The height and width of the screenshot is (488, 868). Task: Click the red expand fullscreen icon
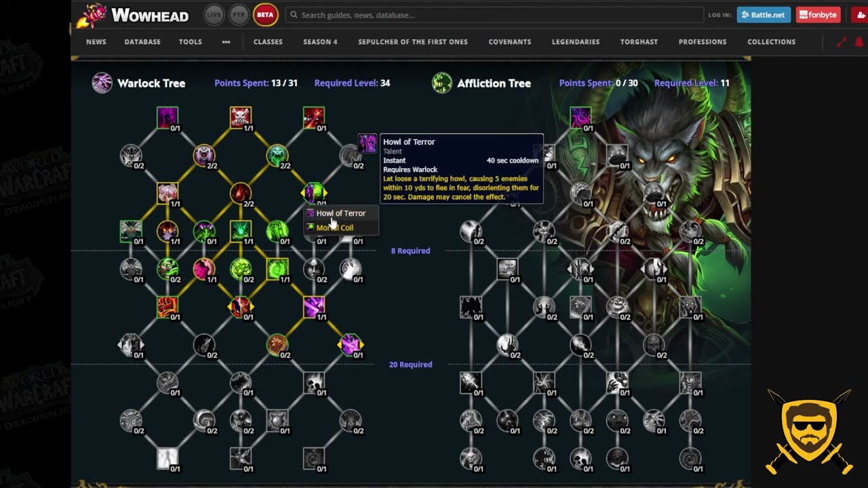pos(842,42)
